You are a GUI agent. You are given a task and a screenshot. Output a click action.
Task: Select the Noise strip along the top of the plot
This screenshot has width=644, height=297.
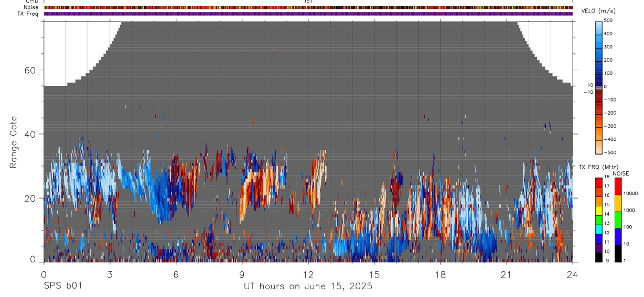point(308,7)
